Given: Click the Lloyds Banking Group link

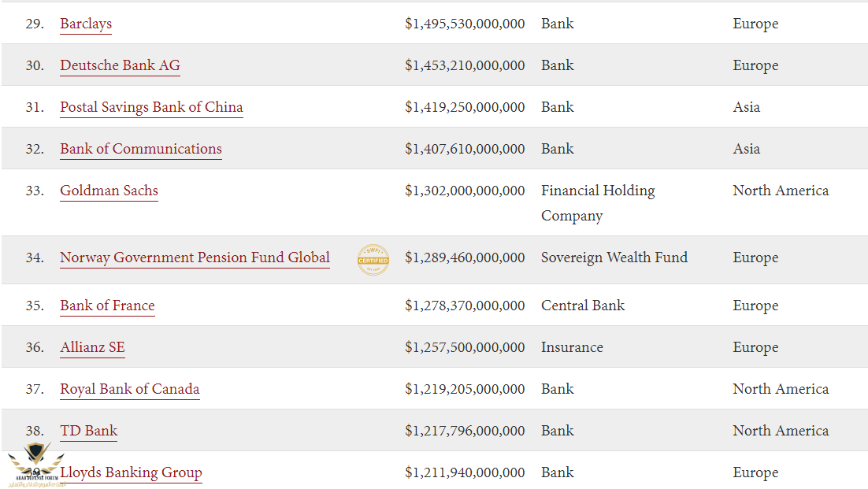Looking at the screenshot, I should click(131, 472).
